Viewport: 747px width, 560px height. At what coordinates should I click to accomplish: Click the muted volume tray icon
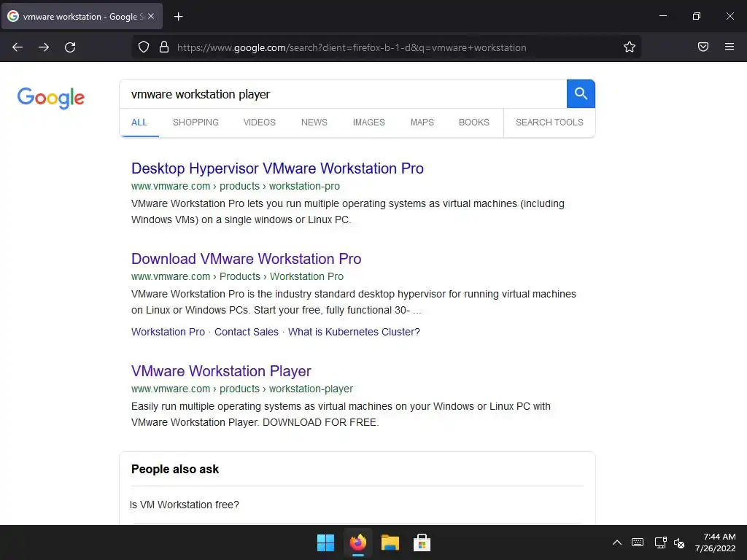[679, 542]
